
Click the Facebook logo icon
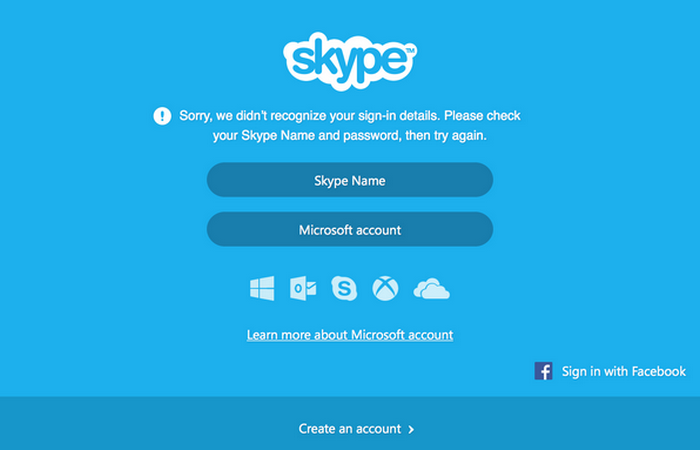tap(544, 371)
